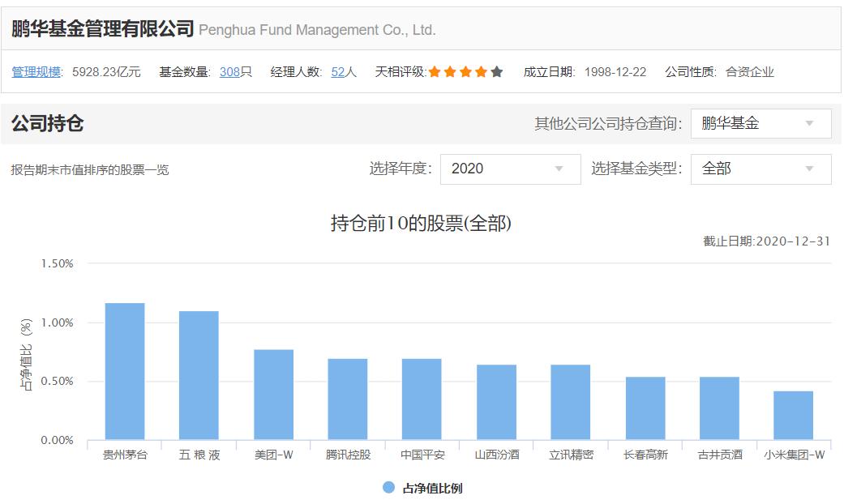The image size is (844, 504).
Task: Click the half-filled fifth rating star
Action: click(495, 71)
